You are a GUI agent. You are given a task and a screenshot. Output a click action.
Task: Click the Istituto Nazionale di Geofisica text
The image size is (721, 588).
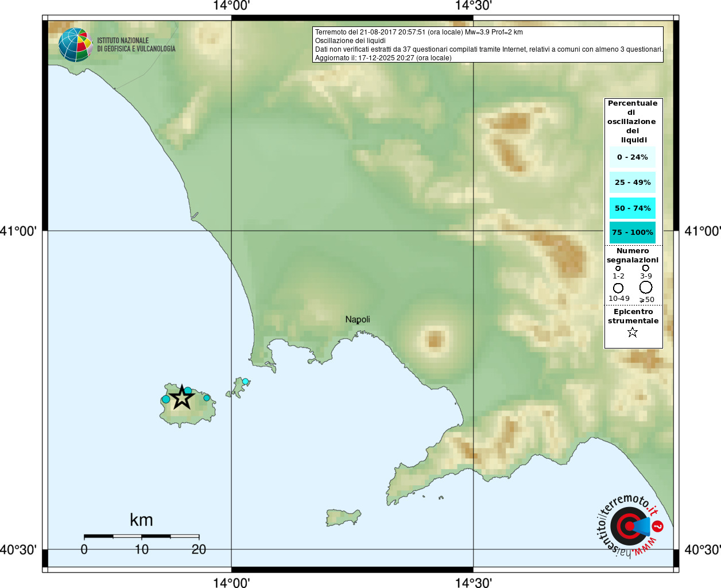(x=136, y=45)
